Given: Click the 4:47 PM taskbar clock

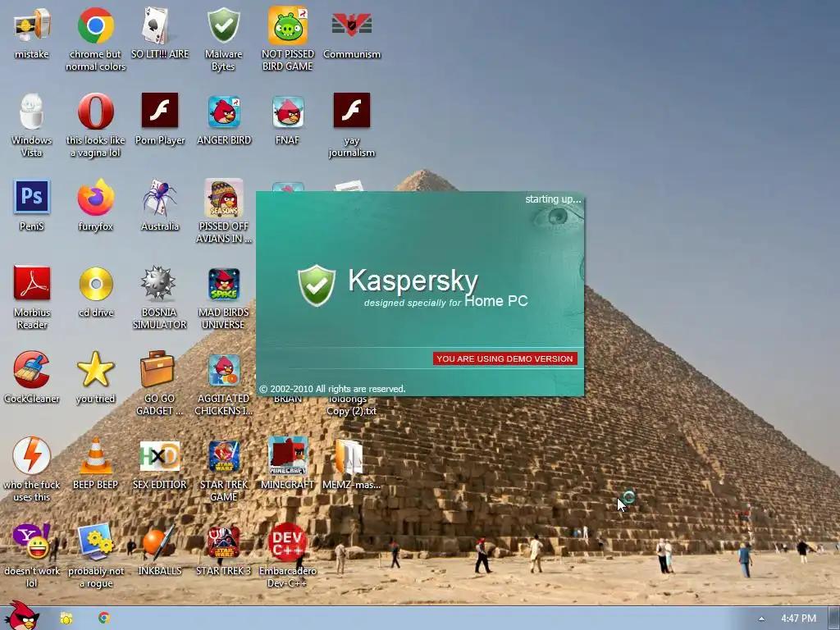Looking at the screenshot, I should (798, 619).
